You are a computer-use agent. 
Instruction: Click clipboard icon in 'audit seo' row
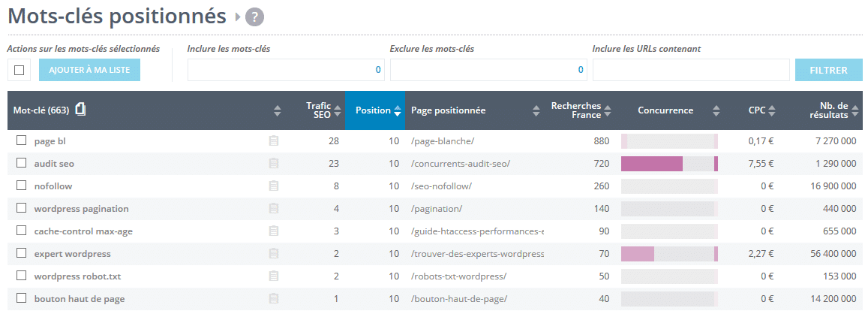click(x=274, y=163)
